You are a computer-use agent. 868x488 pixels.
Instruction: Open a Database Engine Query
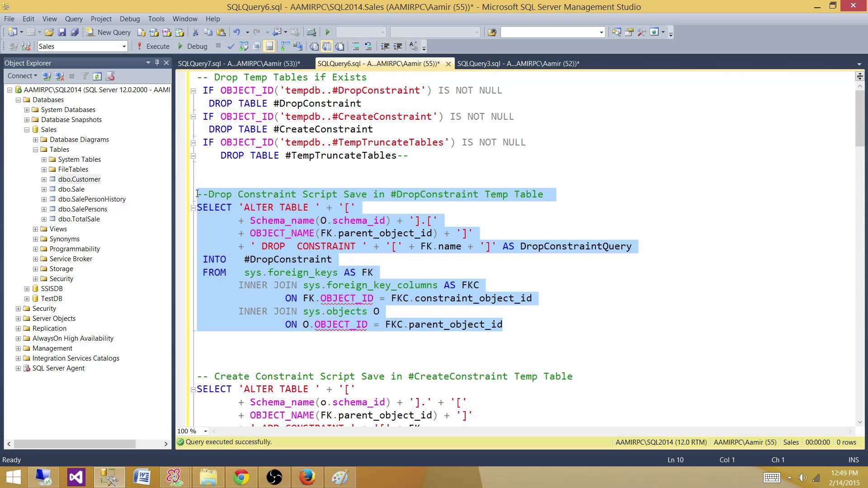tap(142, 32)
